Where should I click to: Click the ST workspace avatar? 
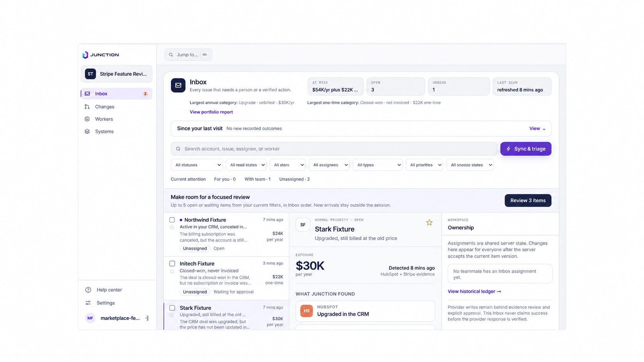tap(91, 74)
